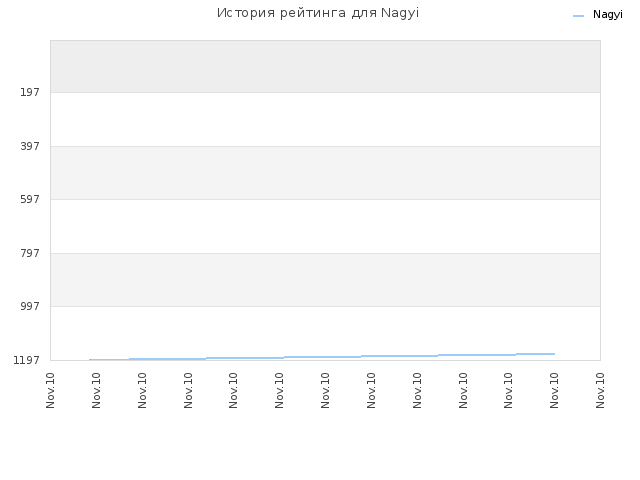The width and height of the screenshot is (640, 480).
Task: Click the blue Nagyi legend line swatch
Action: point(578,16)
